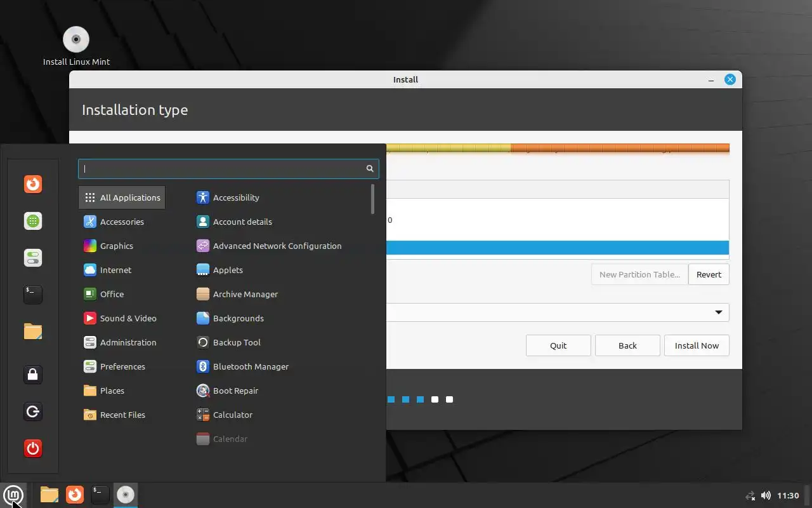Click yellow partition segment in disk bar
The width and height of the screenshot is (812, 508).
coord(449,148)
